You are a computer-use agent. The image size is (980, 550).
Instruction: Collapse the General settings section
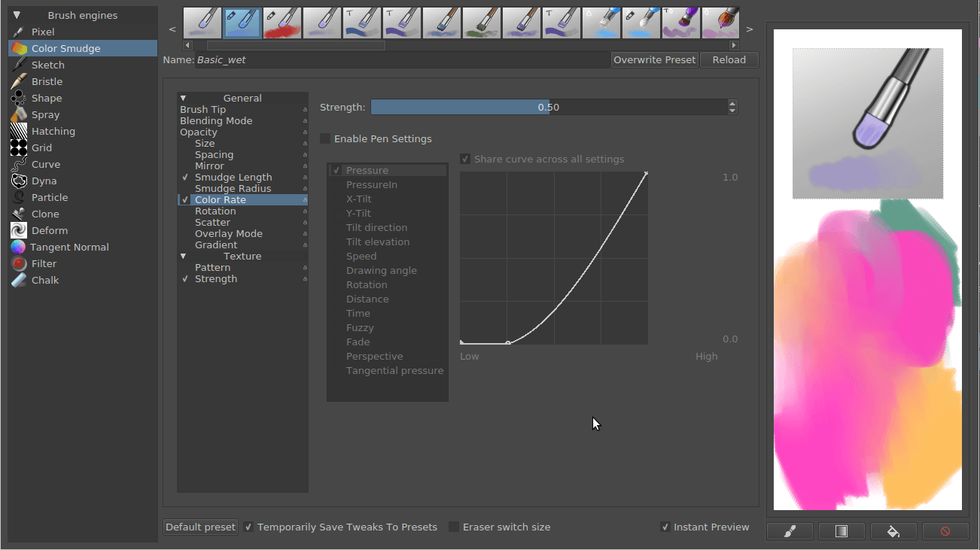[x=183, y=98]
